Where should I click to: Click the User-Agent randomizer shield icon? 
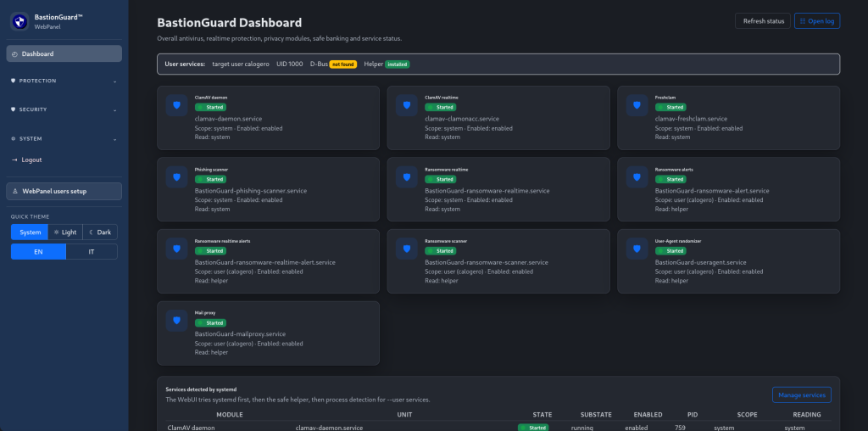point(637,249)
